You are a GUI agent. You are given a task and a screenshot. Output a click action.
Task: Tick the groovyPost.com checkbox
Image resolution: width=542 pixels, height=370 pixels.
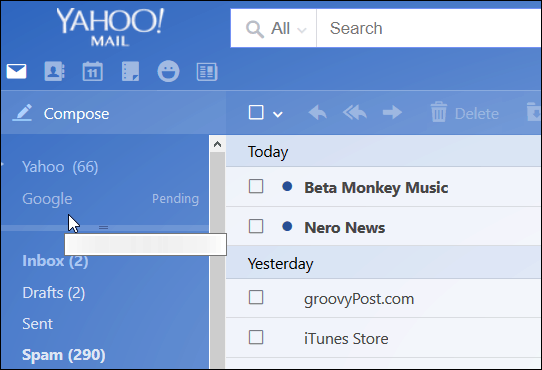tap(256, 297)
